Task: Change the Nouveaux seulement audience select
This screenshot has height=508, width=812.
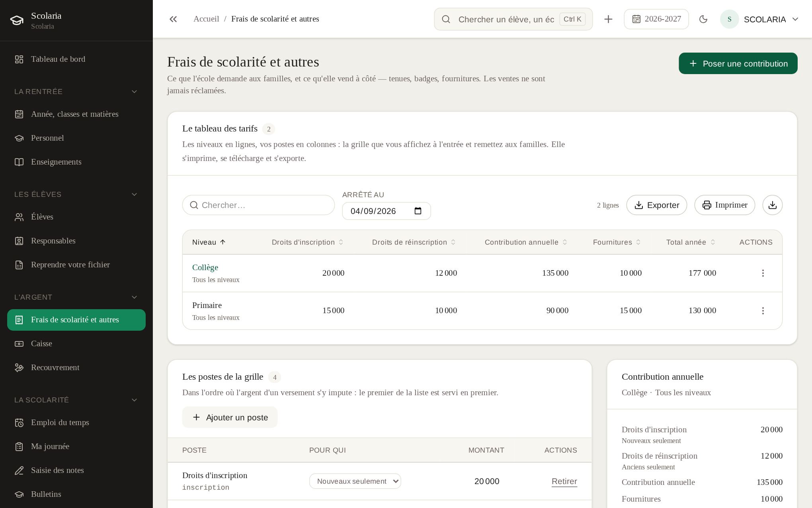Action: pos(355,481)
